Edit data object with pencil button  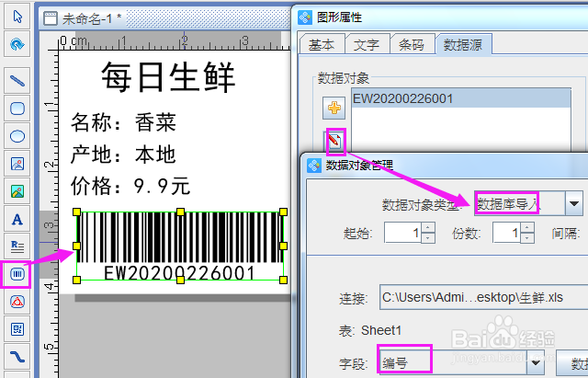click(x=334, y=141)
